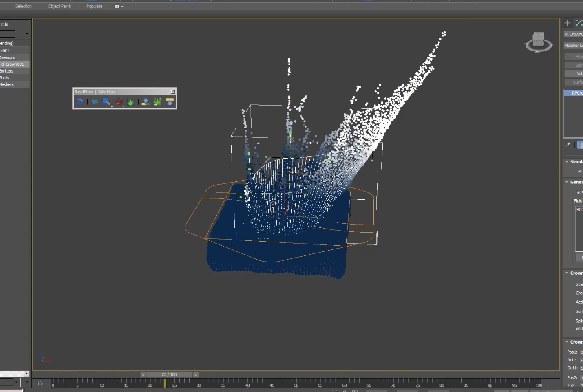
Task: Switch to the Object Paint tab
Action: tap(59, 6)
